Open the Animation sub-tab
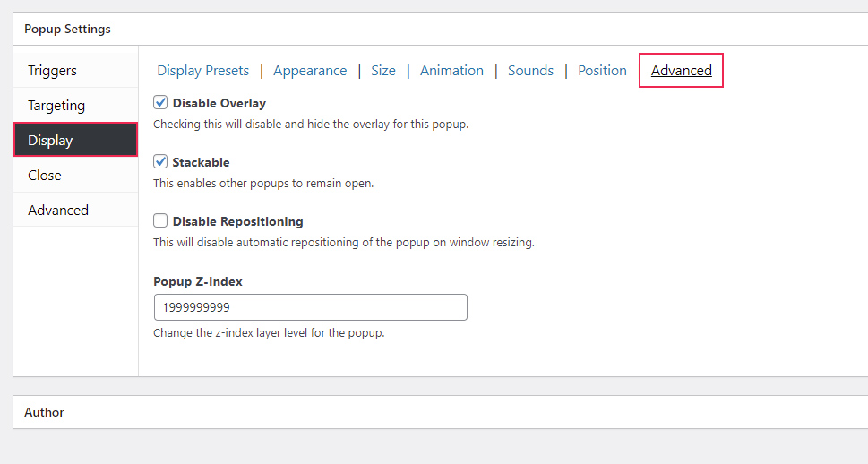 point(451,71)
